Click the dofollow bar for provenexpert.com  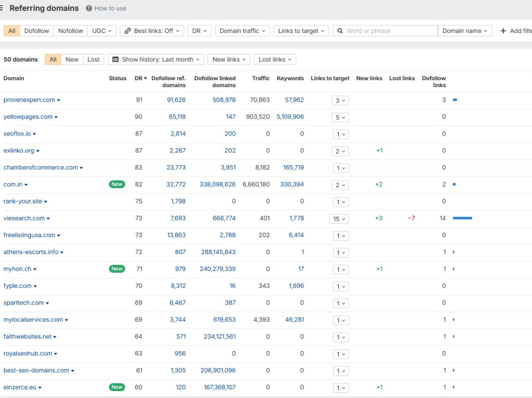click(455, 100)
